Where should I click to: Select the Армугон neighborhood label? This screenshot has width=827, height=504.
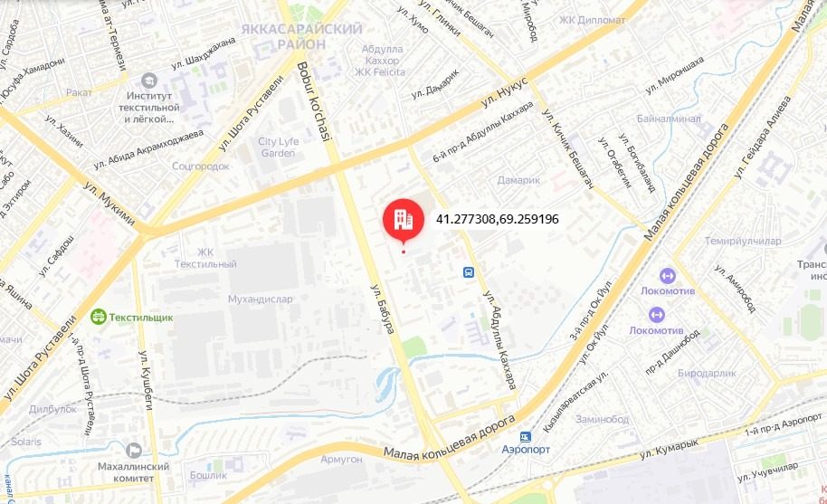341,459
